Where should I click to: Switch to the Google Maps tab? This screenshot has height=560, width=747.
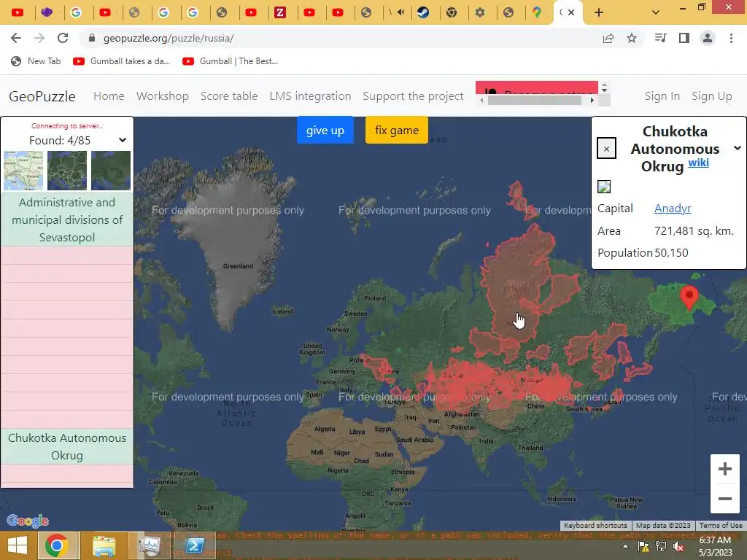coord(537,12)
